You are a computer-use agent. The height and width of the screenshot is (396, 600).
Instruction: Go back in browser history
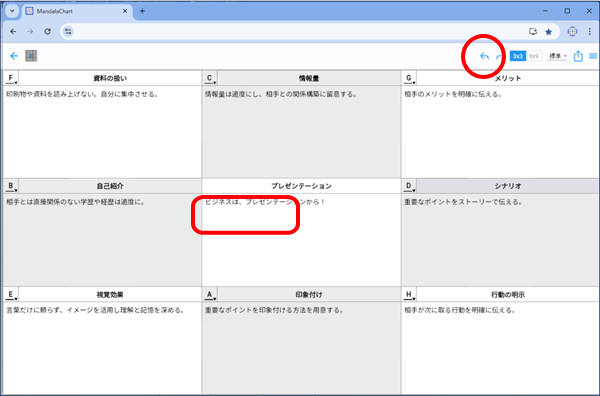[x=13, y=32]
